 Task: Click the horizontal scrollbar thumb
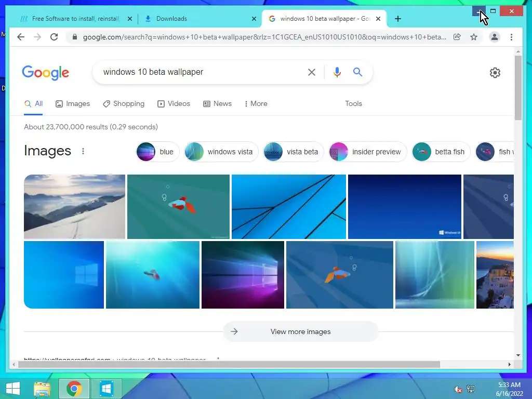coord(229,364)
